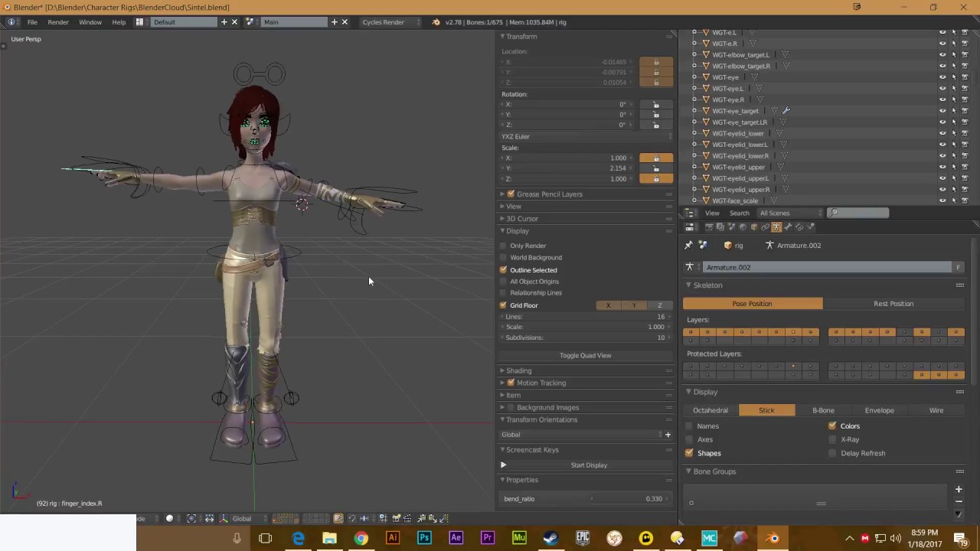980x551 pixels.
Task: Open Adobe Illustrator from the taskbar
Action: pyautogui.click(x=392, y=538)
